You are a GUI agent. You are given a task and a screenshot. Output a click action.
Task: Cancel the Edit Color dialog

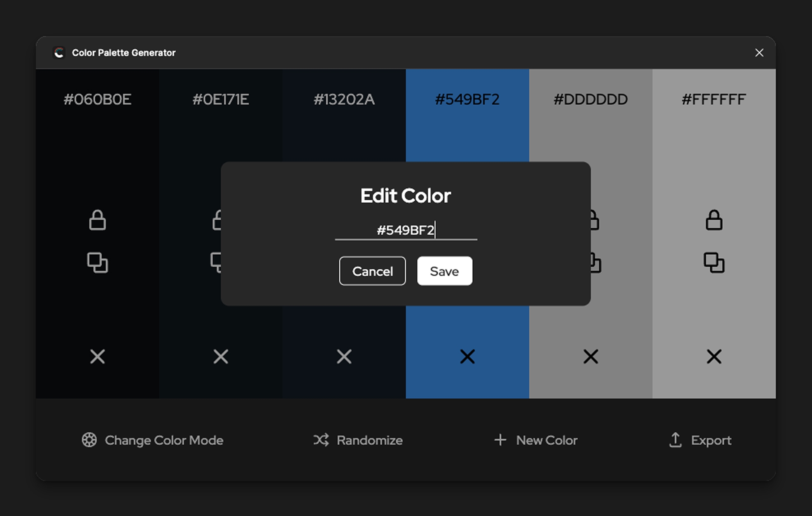[372, 271]
